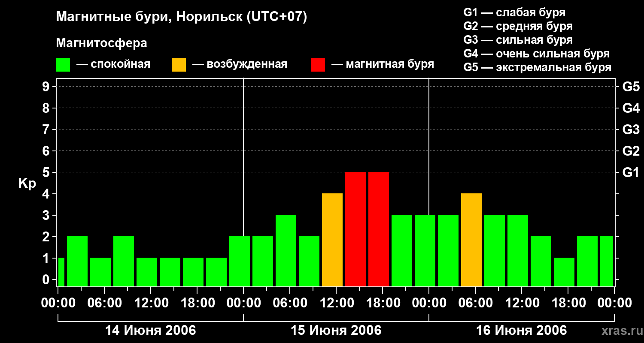
Task: Click the 18:00 time label under 15 Июня
Action: click(x=383, y=303)
